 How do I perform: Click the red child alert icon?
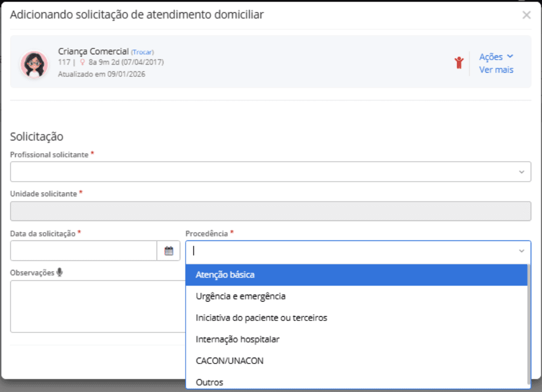[458, 62]
